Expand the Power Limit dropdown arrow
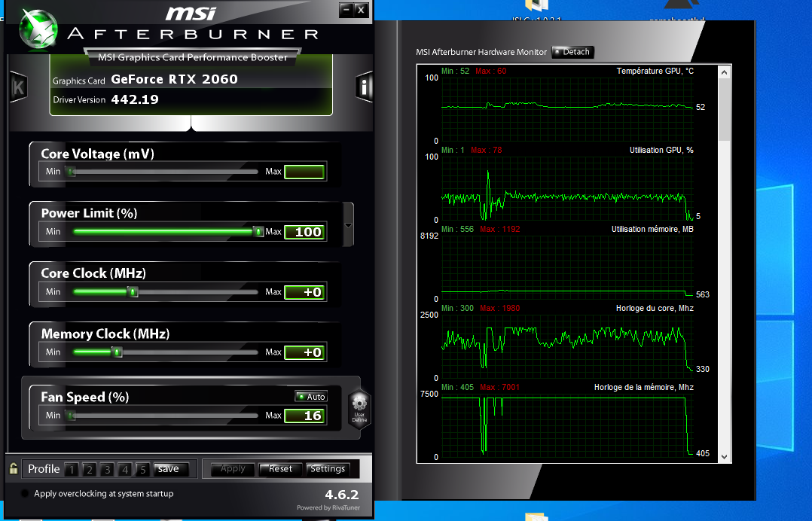Screen dimensions: 812x521 [348, 225]
